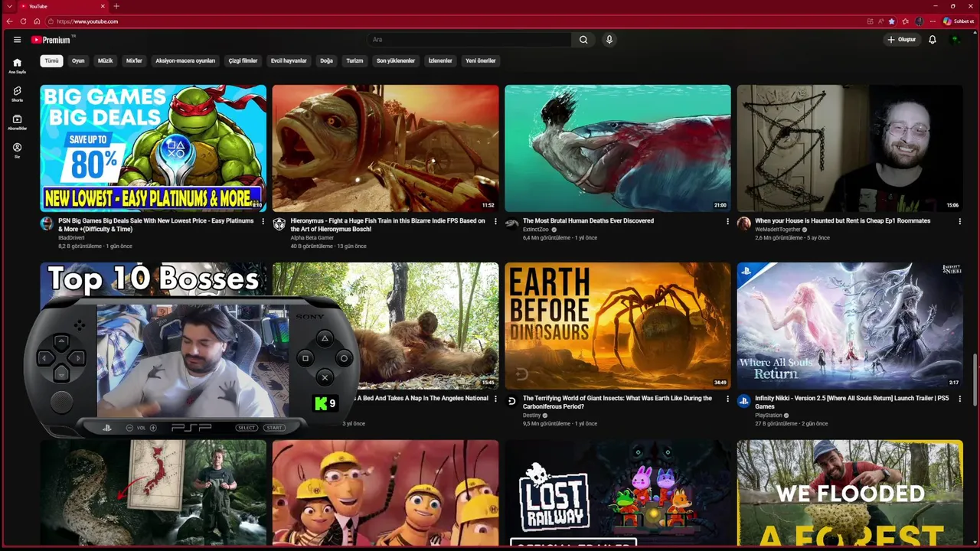
Task: Play the BIG GAMES BIG DEALS thumbnail
Action: [153, 148]
